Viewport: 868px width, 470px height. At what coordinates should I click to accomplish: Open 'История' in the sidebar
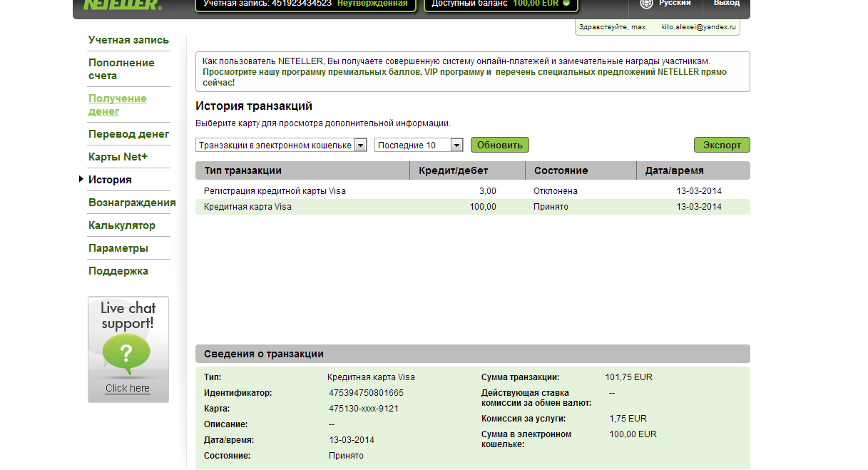(x=110, y=180)
